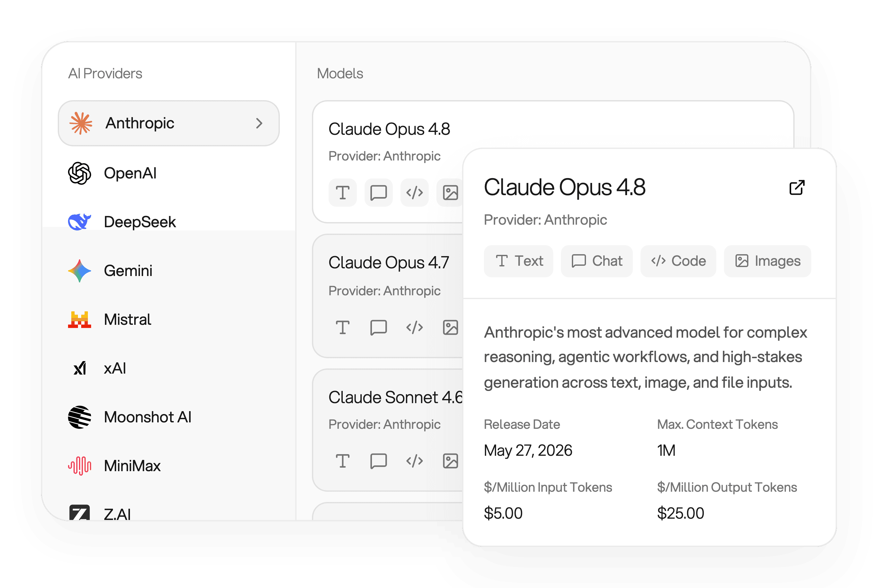Click Code icon on Claude Sonnet 4.6 card
Image resolution: width=878 pixels, height=588 pixels.
415,461
